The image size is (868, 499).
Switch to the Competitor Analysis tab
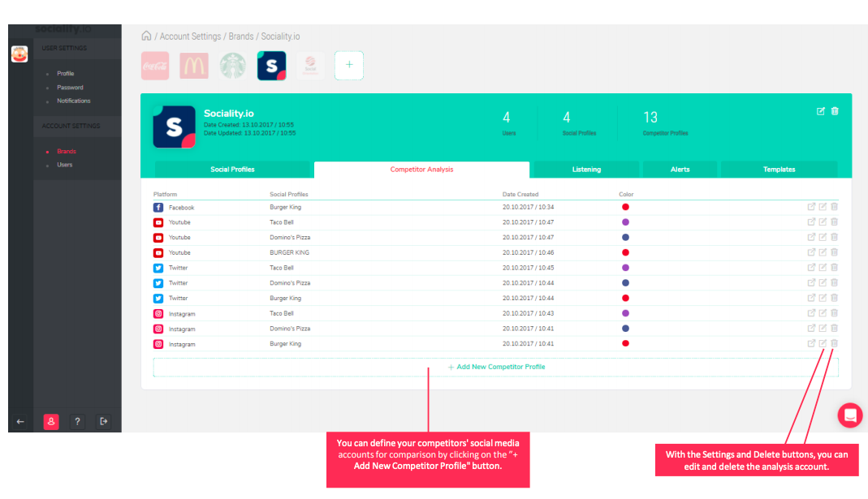422,170
